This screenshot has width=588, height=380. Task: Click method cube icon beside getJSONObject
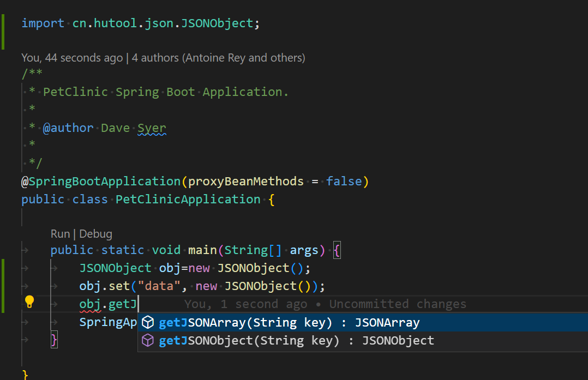point(148,340)
